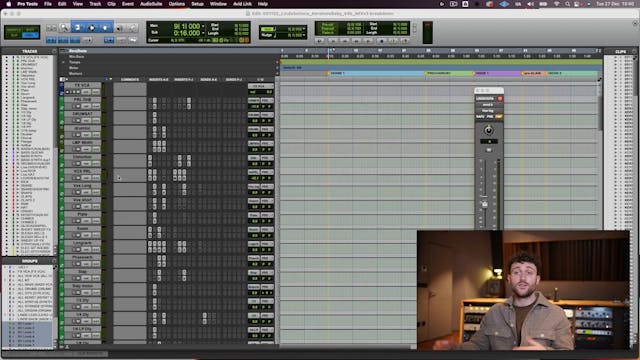The height and width of the screenshot is (360, 640).
Task: Select the Selector tool
Action: 92,28
